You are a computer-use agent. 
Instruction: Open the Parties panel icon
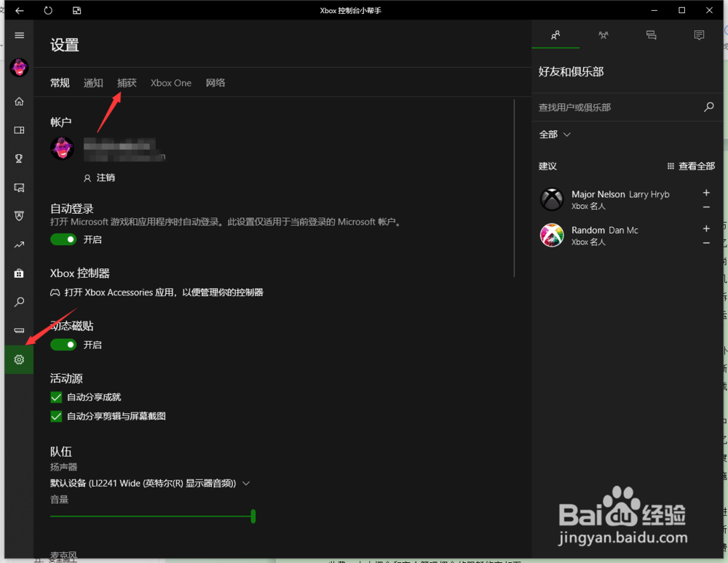coord(603,35)
